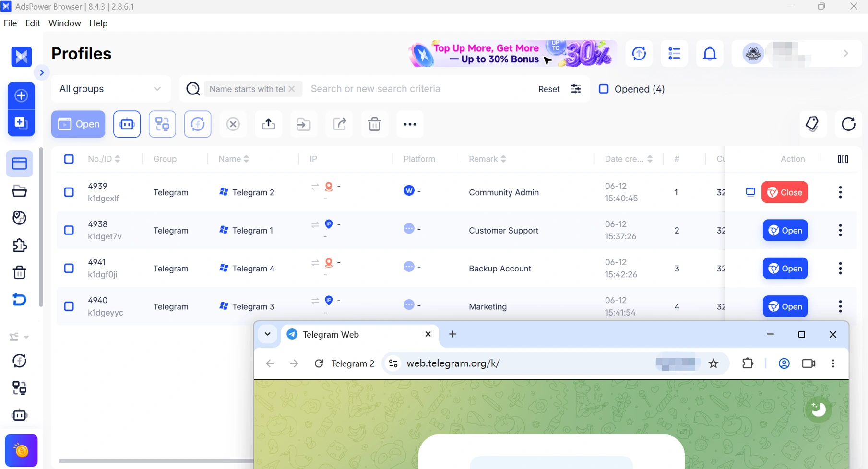Close the Telegram 2 profile
The width and height of the screenshot is (868, 469).
pyautogui.click(x=785, y=192)
